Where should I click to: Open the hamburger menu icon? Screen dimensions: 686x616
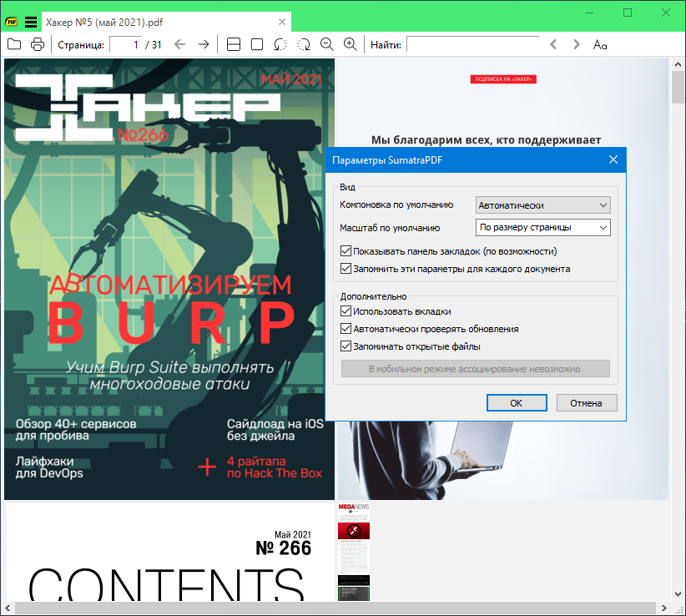point(31,22)
